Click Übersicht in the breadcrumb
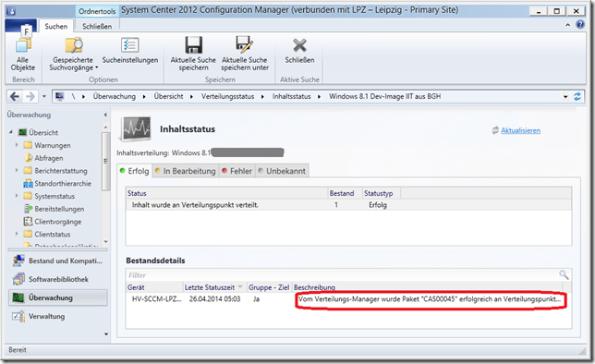 [x=168, y=96]
